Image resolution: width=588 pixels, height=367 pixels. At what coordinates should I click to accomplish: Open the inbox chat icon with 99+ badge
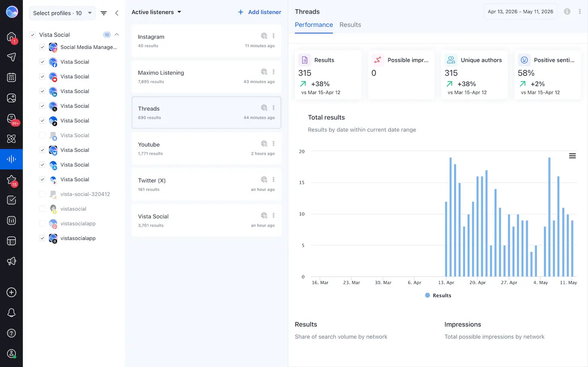pyautogui.click(x=12, y=118)
